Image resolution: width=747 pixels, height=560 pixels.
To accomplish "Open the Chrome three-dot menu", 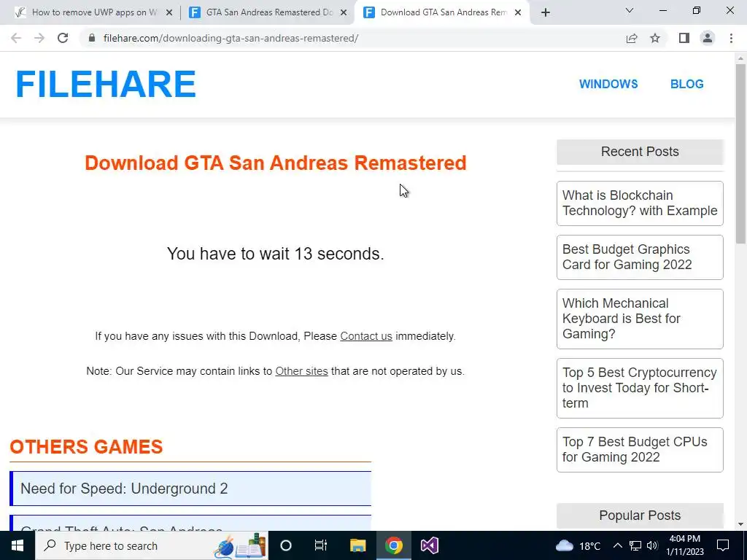I will point(731,38).
